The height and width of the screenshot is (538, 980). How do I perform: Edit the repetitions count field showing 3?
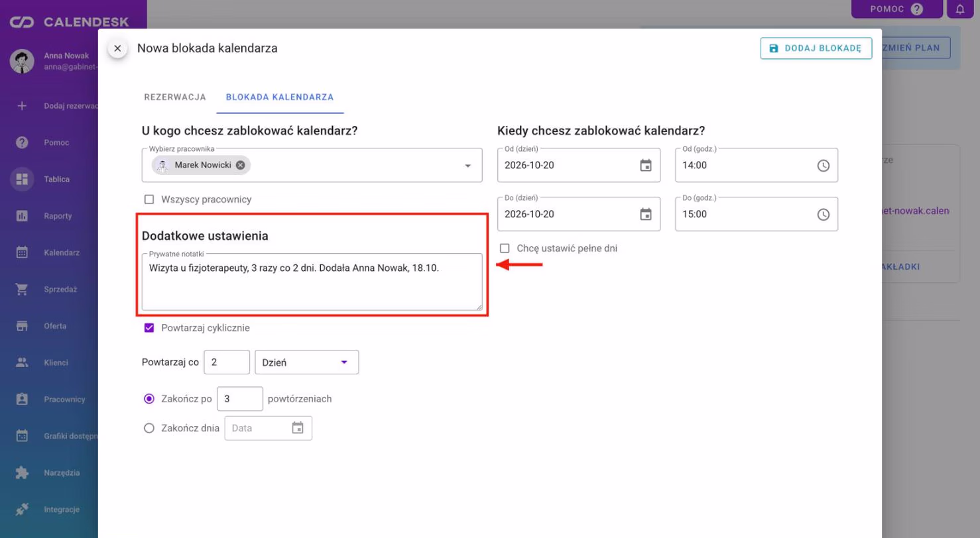tap(240, 399)
